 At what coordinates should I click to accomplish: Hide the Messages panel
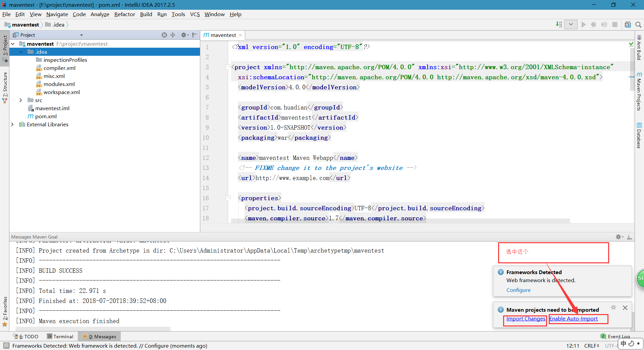[x=630, y=237]
